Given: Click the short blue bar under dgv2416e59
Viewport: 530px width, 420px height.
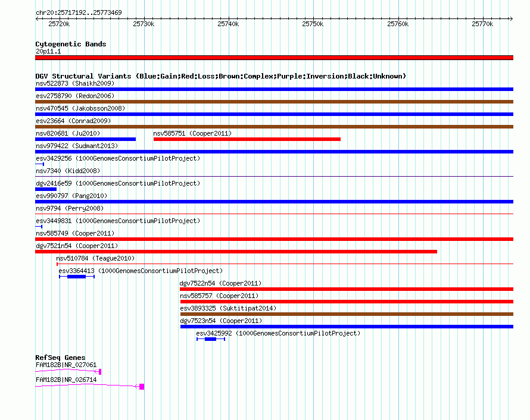Looking at the screenshot, I should [x=46, y=189].
